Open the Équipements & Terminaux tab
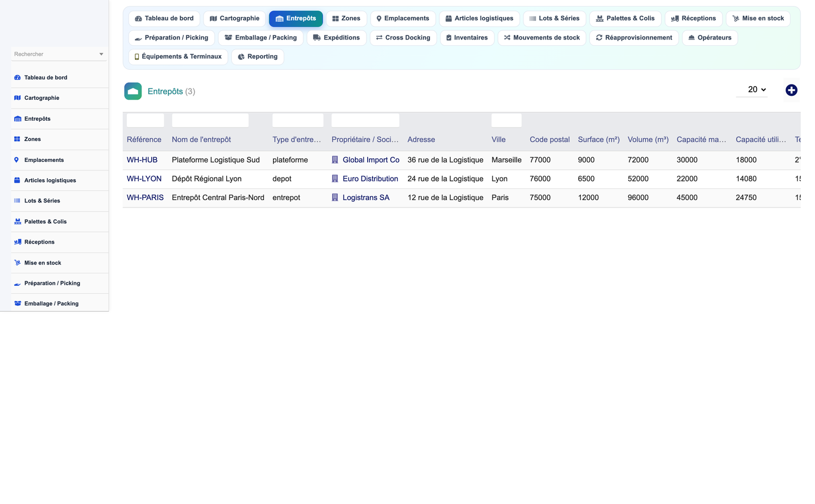The image size is (815, 504). click(x=178, y=57)
